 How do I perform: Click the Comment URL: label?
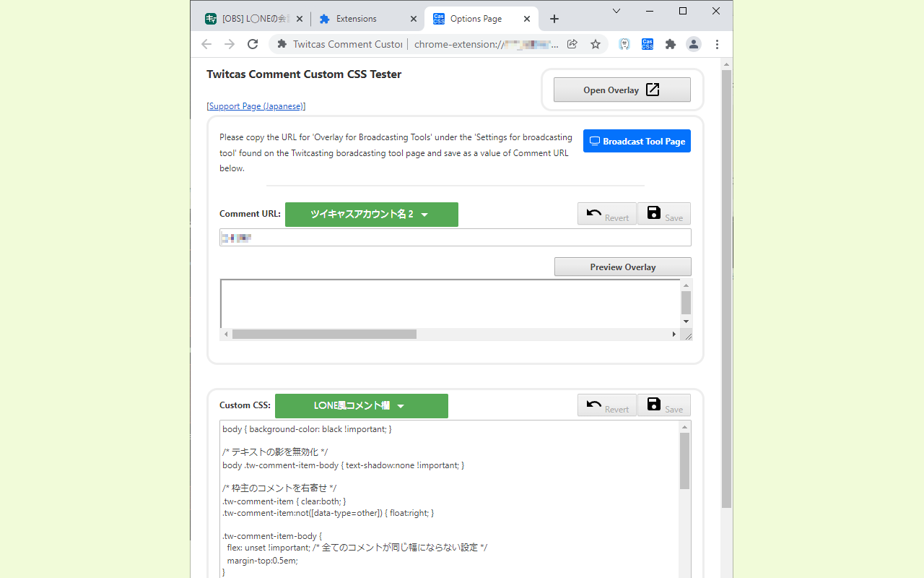tap(250, 214)
